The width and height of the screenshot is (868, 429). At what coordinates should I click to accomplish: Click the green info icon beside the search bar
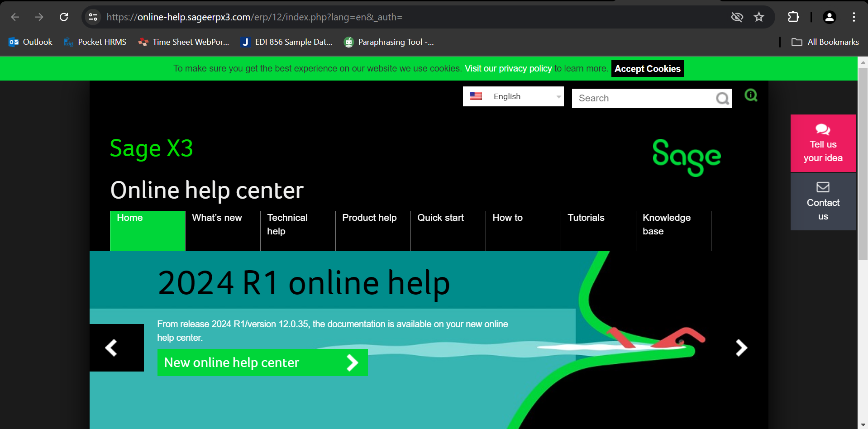[751, 95]
